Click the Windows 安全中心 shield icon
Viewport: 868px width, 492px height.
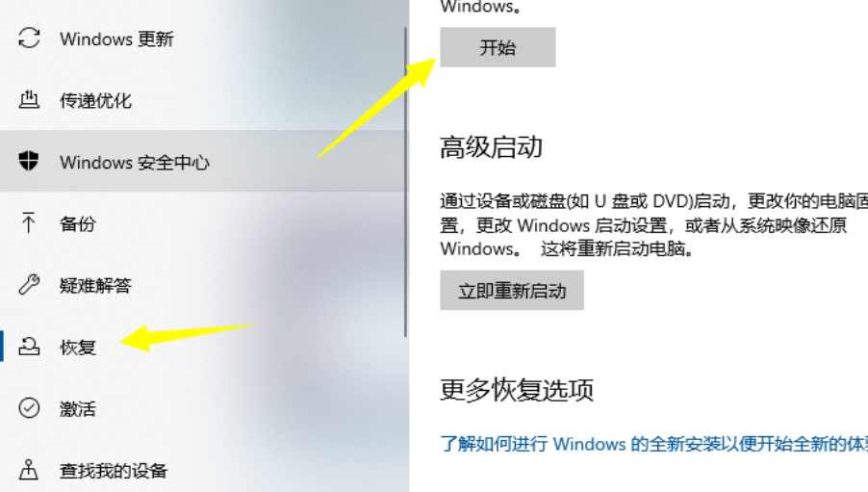coord(29,161)
